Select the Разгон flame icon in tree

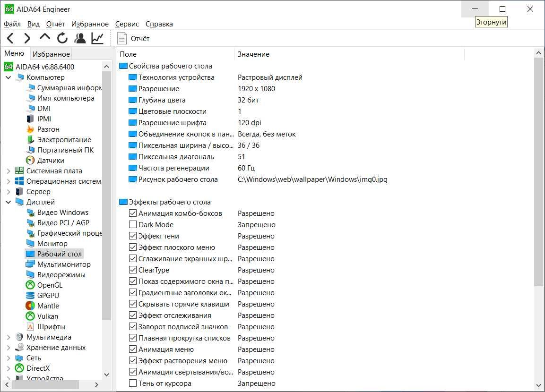(x=31, y=129)
